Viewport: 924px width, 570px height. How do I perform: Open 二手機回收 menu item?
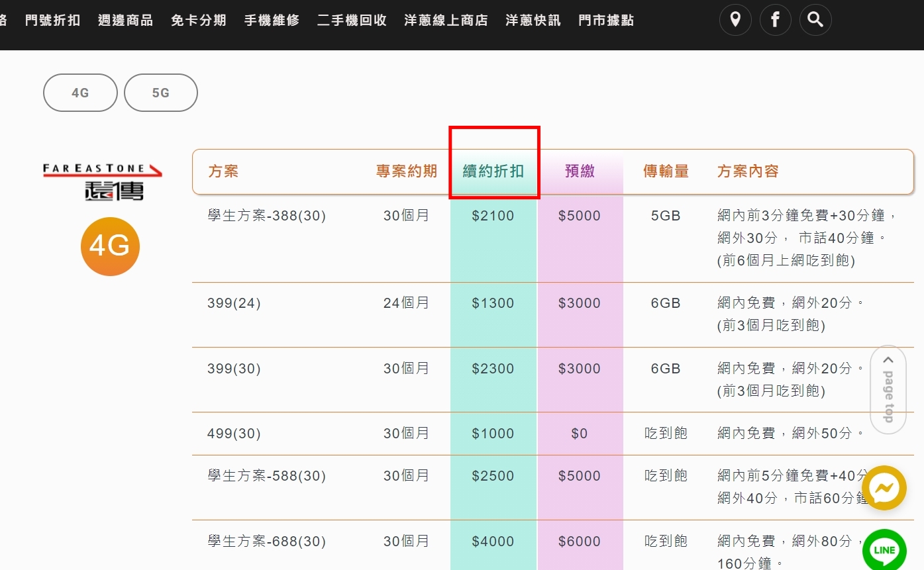(352, 21)
